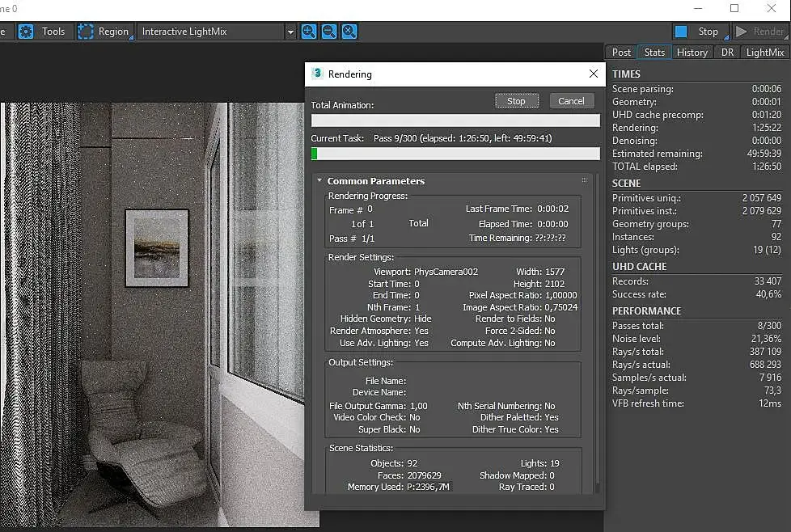Open the Interactive LightMix dropdown
The height and width of the screenshot is (532, 791).
pos(217,32)
